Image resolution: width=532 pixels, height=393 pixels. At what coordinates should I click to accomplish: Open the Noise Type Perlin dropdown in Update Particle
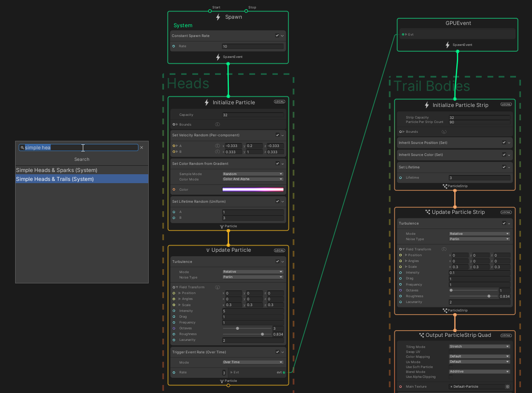(253, 277)
